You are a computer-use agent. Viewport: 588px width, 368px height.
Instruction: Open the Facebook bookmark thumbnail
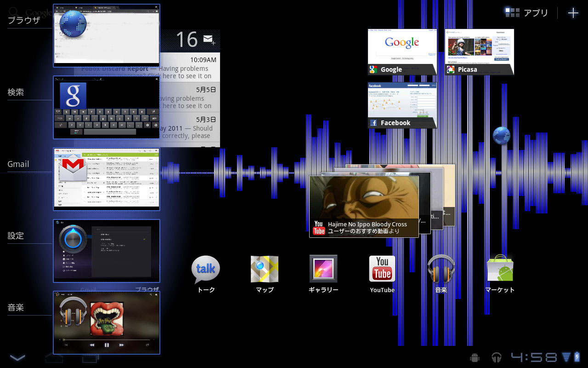(x=402, y=105)
